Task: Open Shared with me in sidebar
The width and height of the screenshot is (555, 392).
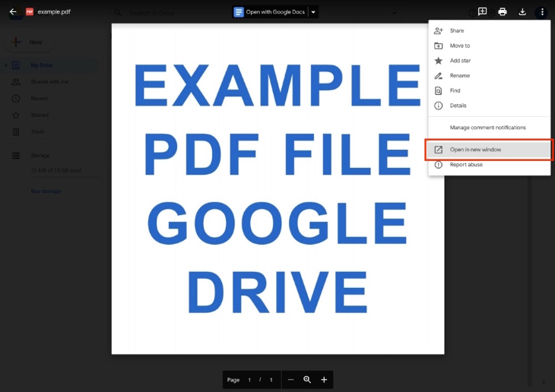Action: coord(49,82)
